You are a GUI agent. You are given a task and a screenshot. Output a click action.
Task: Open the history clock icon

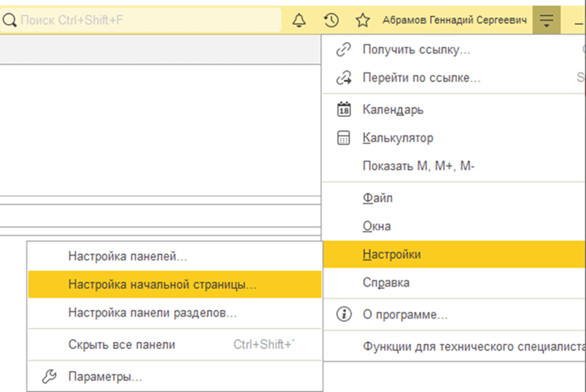[331, 19]
